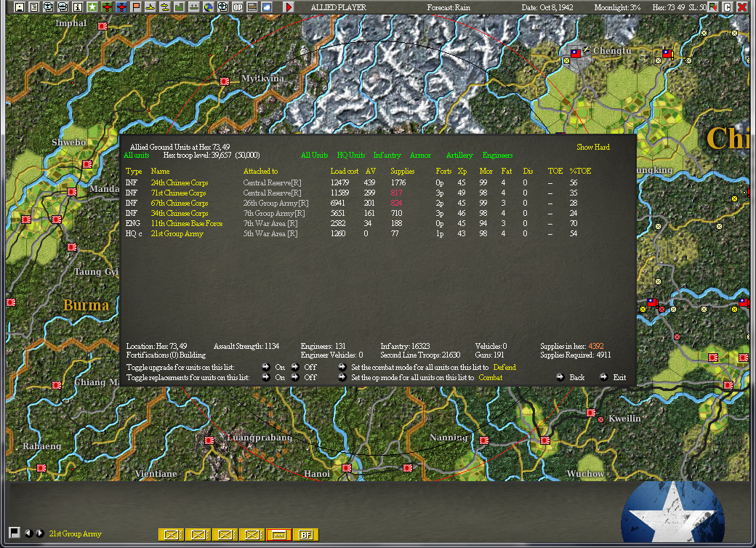Filter list to Artillery units

[x=459, y=156]
